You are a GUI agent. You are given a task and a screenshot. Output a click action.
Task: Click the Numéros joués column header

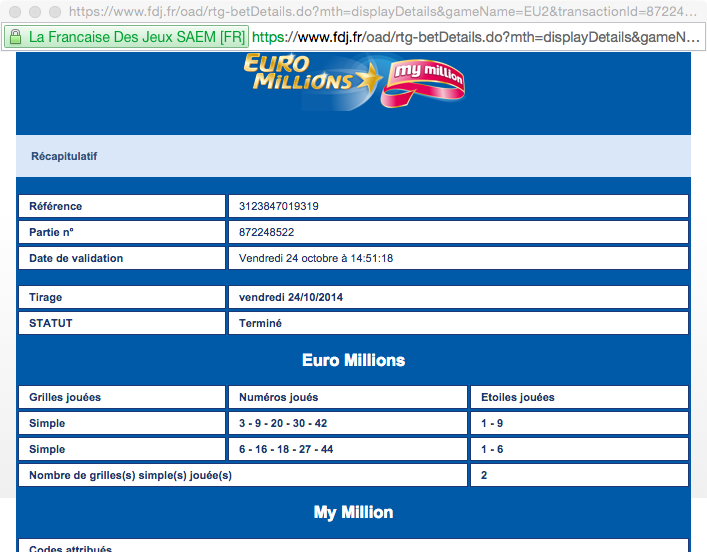tap(348, 397)
